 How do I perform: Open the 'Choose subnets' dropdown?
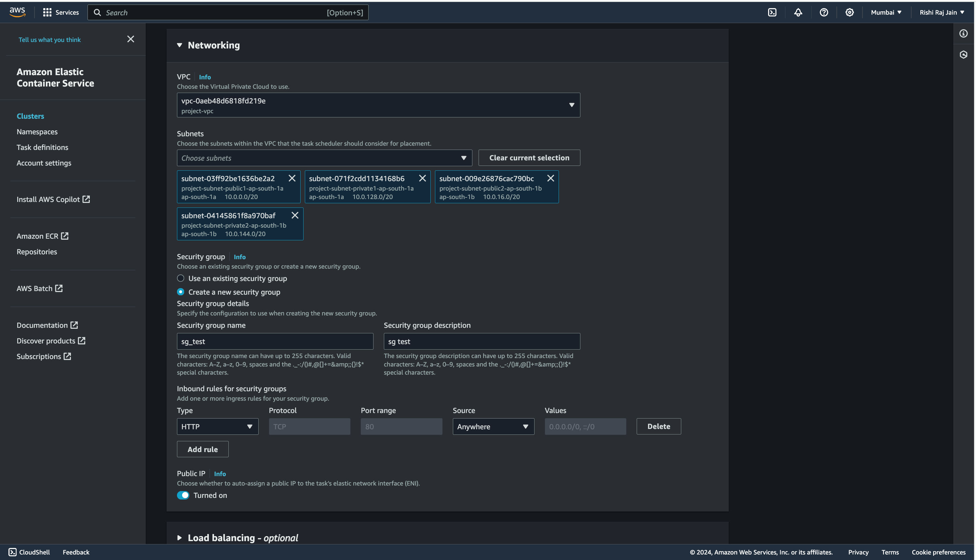pos(324,157)
